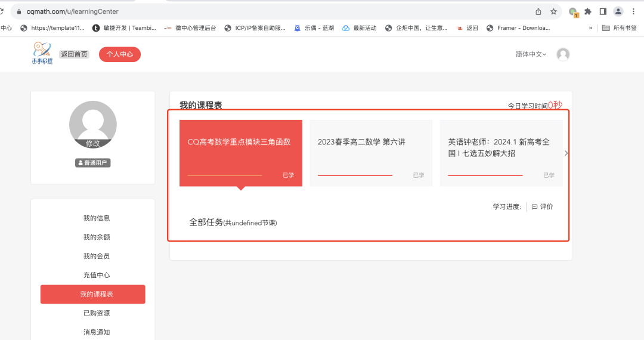Viewport: 644px width, 340px height.
Task: Click the 个人中心 button
Action: tap(120, 54)
